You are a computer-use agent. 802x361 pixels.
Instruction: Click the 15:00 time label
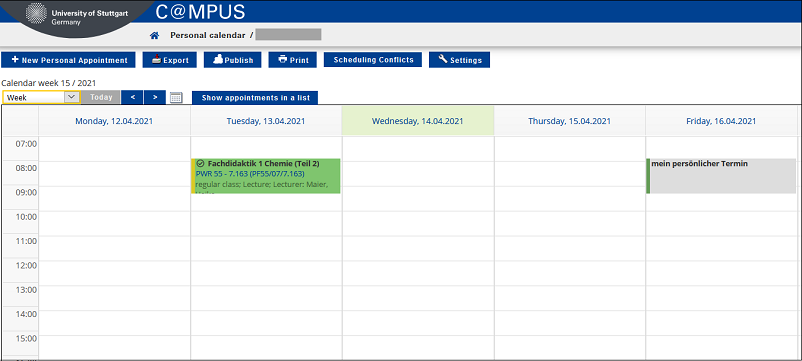[27, 339]
